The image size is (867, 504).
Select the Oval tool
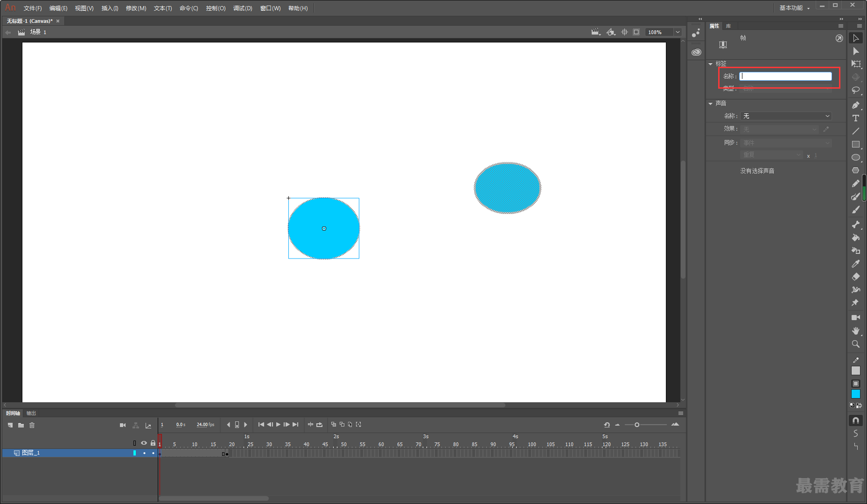(855, 157)
